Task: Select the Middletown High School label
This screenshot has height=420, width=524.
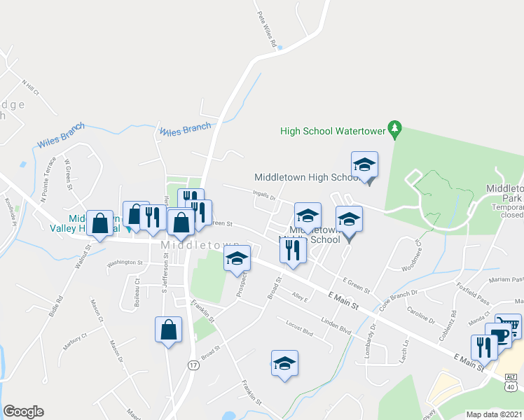Action: 307,177
